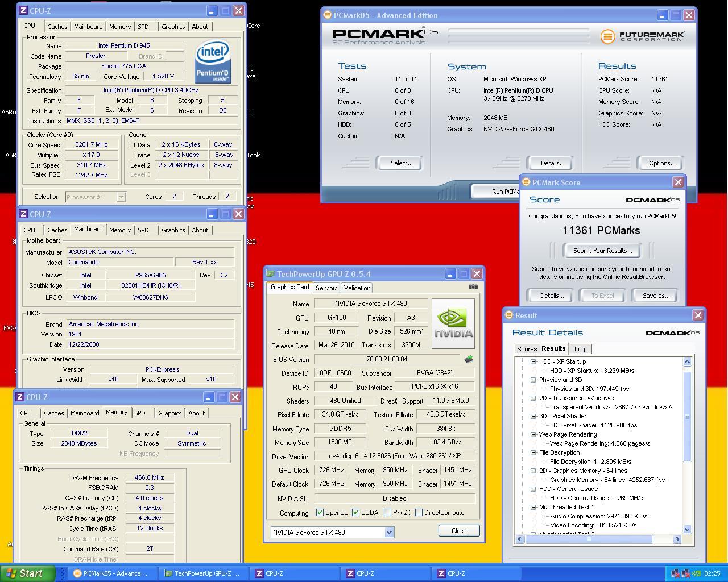The height and width of the screenshot is (582, 728).
Task: Switch to TechPowerUp GPU-Z in the taskbar
Action: click(202, 573)
